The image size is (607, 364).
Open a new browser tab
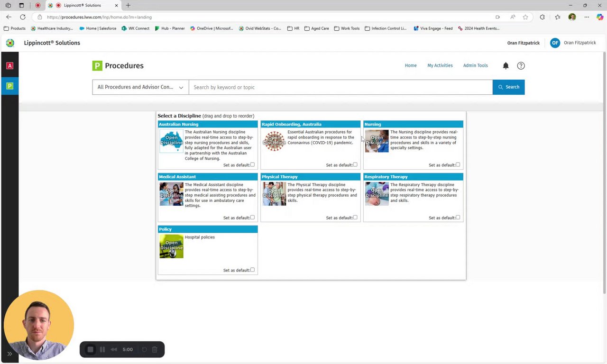[128, 5]
